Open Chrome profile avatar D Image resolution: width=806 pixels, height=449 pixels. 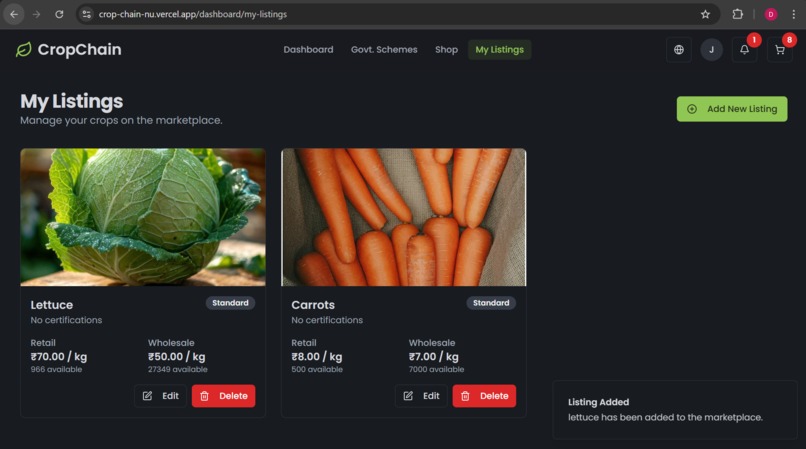(x=771, y=14)
